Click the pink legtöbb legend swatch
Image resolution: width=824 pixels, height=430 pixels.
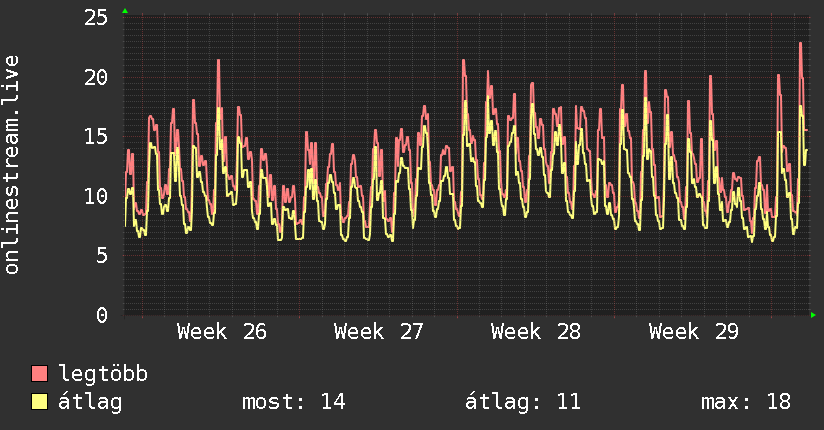click(x=39, y=373)
